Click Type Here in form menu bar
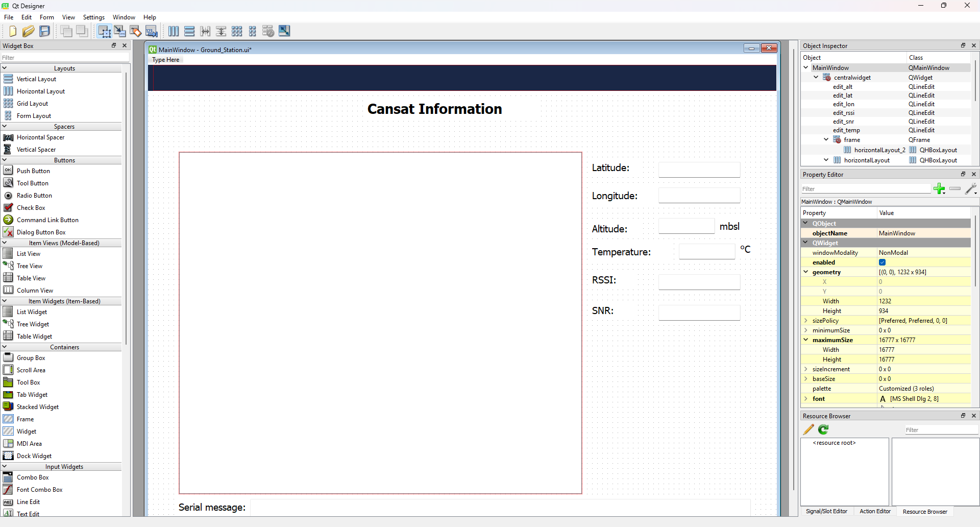 pos(166,60)
